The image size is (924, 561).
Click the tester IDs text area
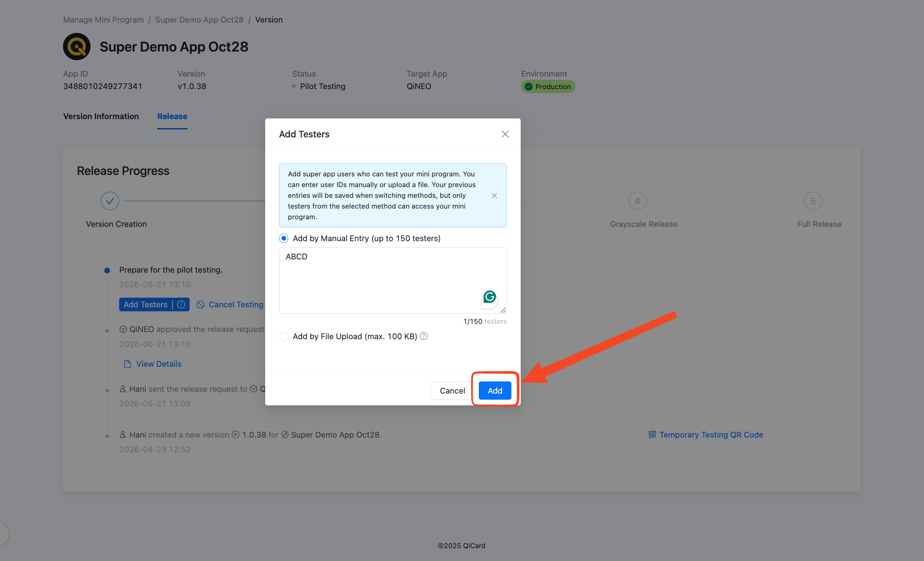pos(393,280)
